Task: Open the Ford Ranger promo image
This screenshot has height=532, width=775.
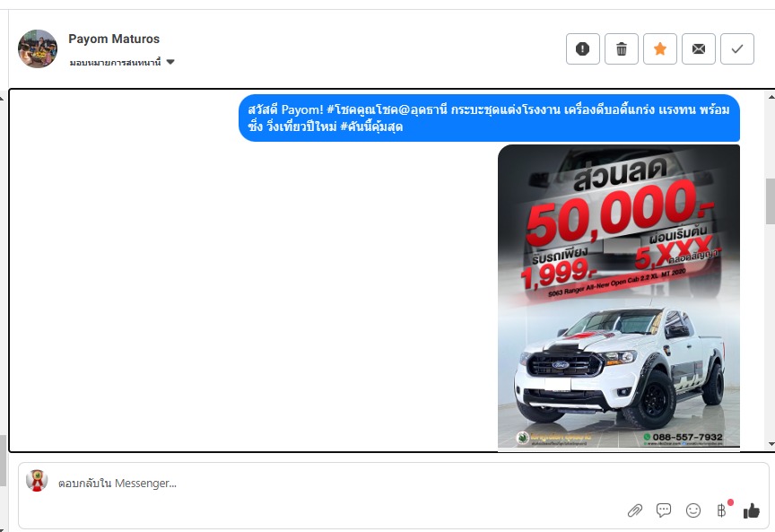Action: click(619, 297)
